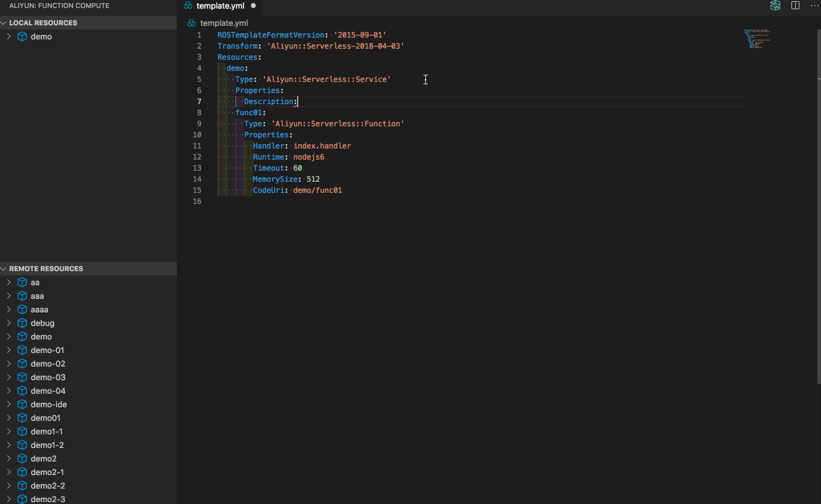This screenshot has width=821, height=504.
Task: Click the Remote Resources section header
Action: pos(88,269)
